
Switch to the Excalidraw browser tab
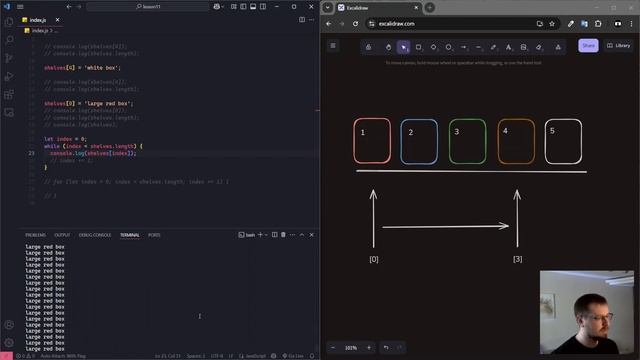tap(378, 8)
